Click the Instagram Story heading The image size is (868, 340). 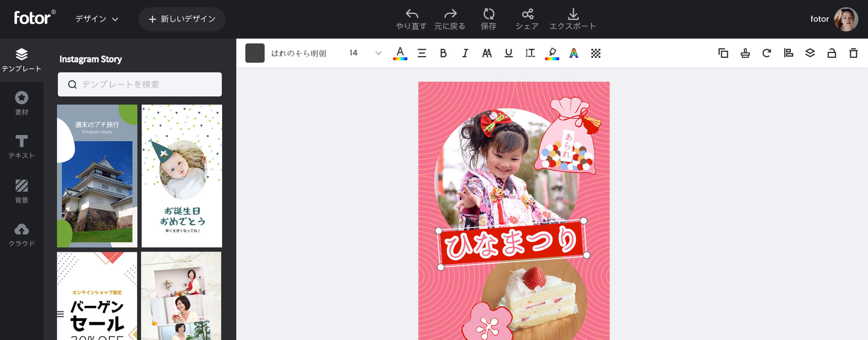(x=91, y=59)
